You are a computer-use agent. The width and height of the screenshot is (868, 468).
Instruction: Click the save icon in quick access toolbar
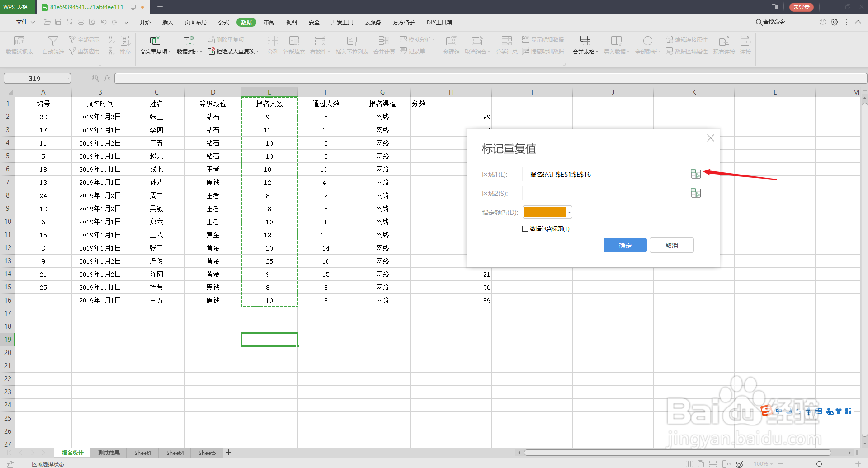click(58, 22)
